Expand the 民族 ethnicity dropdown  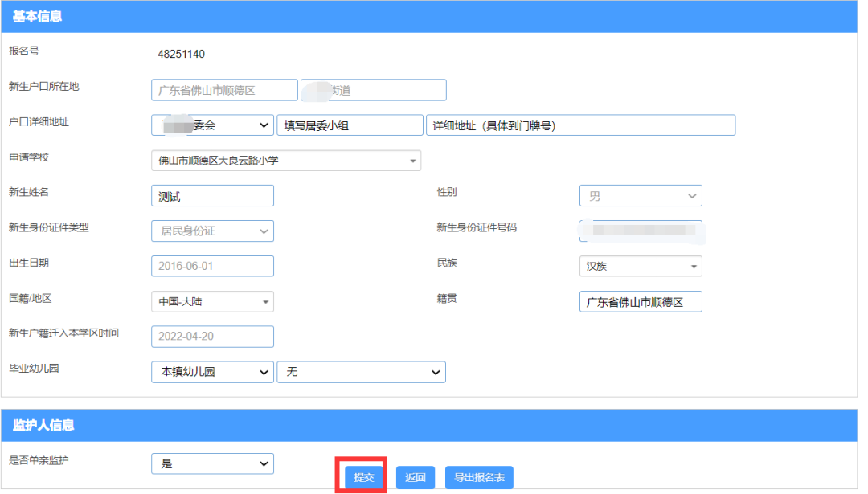(640, 267)
